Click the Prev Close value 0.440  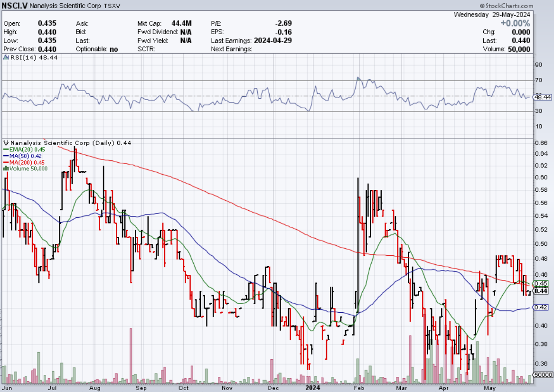47,49
